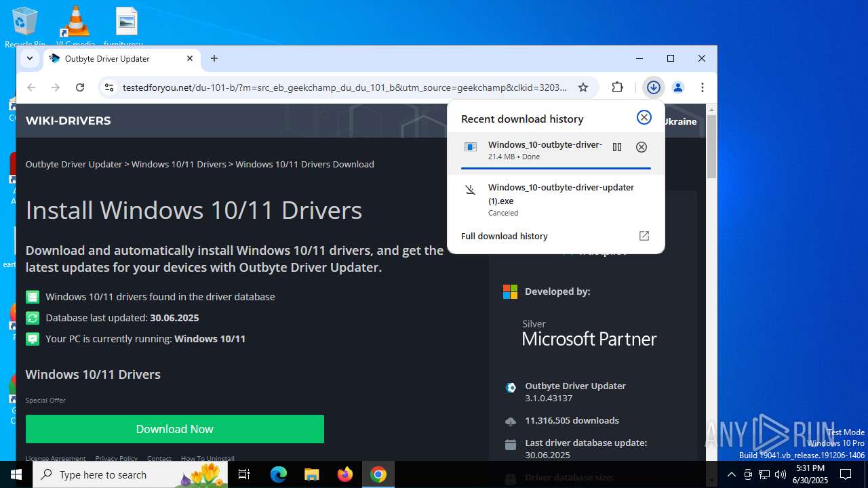Open the Windows Start menu
Image resolution: width=868 pixels, height=488 pixels.
coord(16,474)
